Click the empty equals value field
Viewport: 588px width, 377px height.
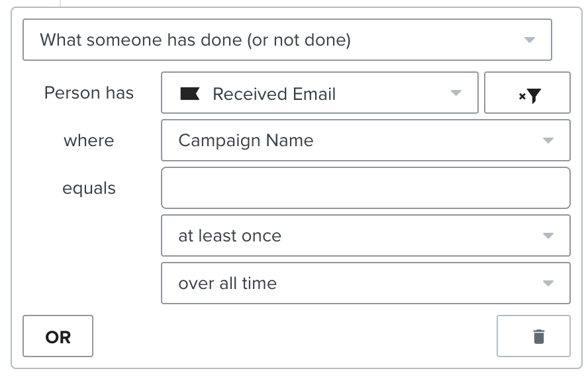tap(366, 188)
